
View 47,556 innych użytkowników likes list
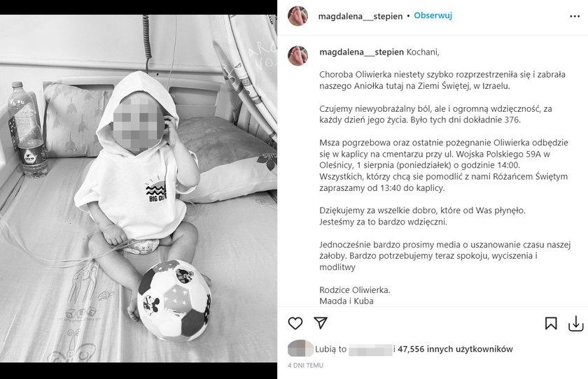(x=455, y=349)
